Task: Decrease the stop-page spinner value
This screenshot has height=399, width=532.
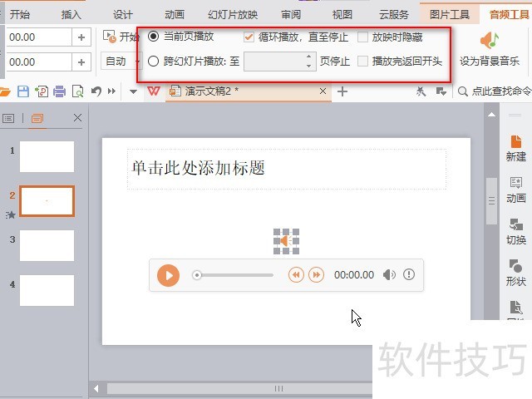Action: (308, 66)
